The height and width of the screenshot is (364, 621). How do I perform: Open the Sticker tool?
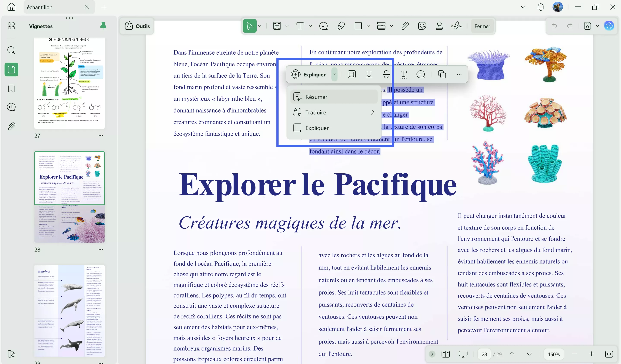pos(422,26)
